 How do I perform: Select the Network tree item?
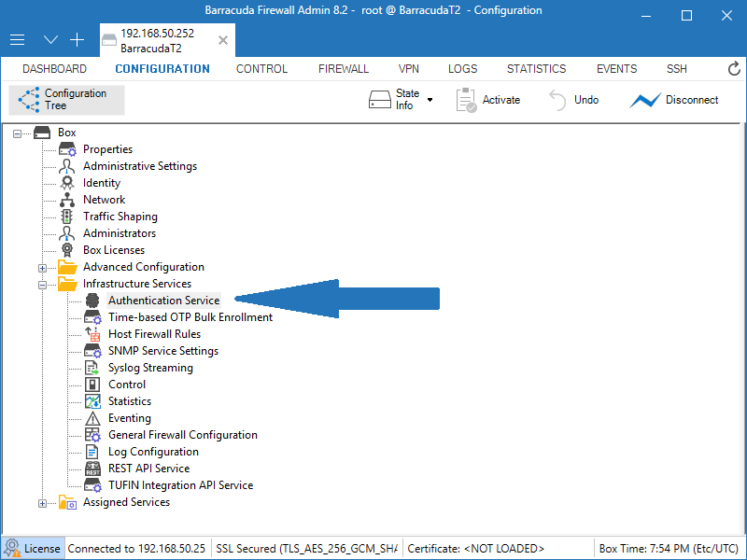pyautogui.click(x=104, y=200)
